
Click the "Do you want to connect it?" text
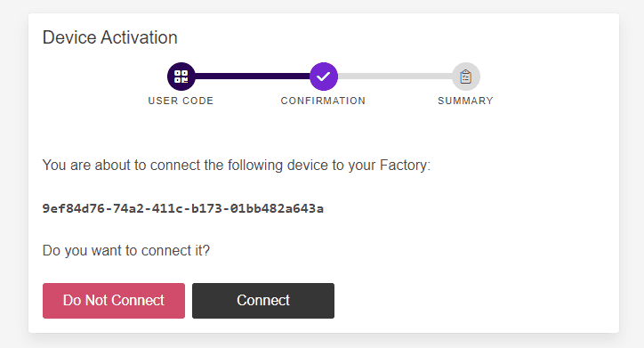pyautogui.click(x=126, y=250)
